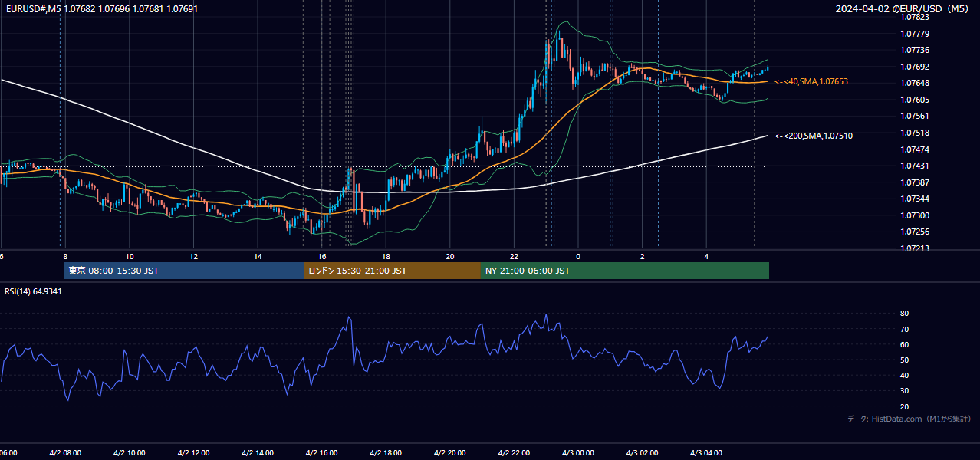
Task: Click price axis label 1.07213
Action: [915, 248]
